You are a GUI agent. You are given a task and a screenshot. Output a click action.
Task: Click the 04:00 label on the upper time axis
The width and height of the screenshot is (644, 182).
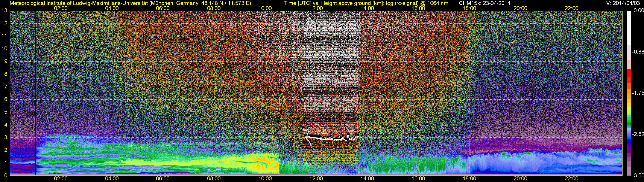coord(112,8)
